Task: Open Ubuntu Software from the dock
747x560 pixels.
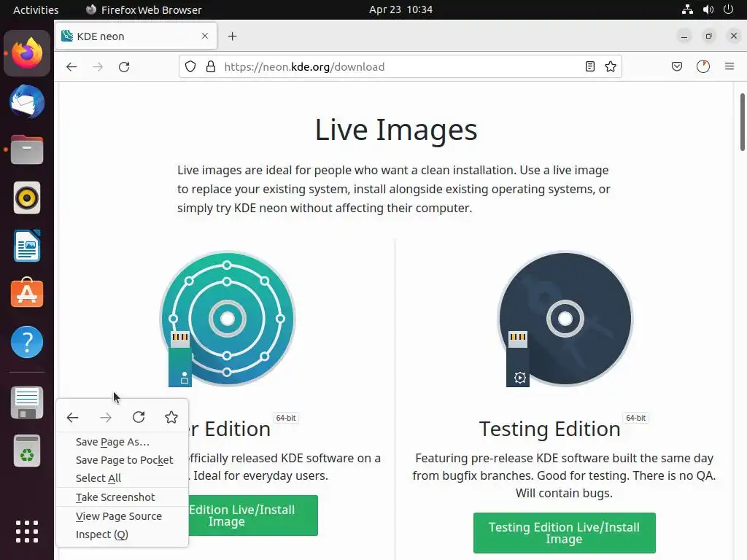Action: click(27, 293)
